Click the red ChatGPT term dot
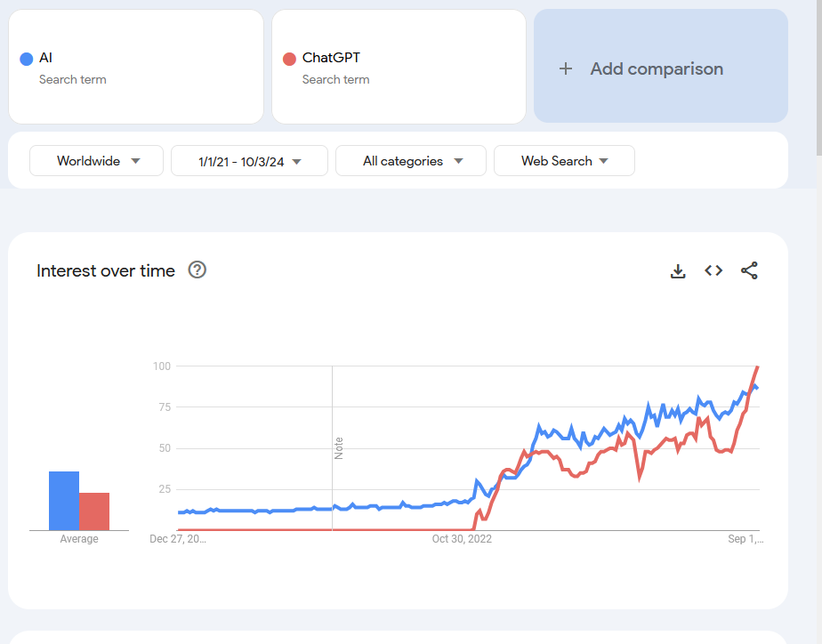This screenshot has width=822, height=644. (289, 59)
